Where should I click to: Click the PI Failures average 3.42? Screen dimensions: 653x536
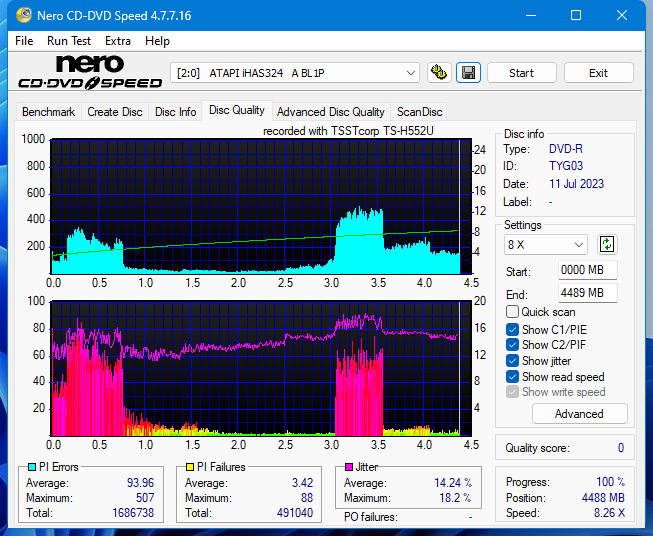point(302,483)
